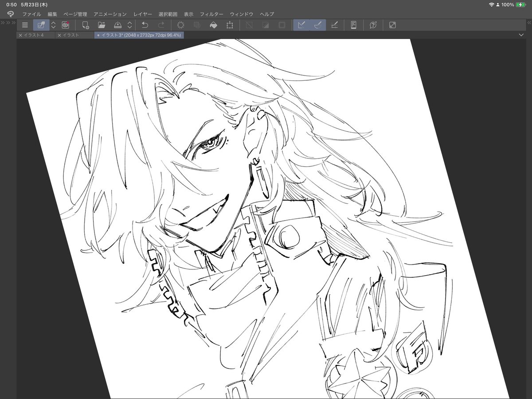Open the フィルター menu
Screen dimensions: 532x399
pos(211,14)
